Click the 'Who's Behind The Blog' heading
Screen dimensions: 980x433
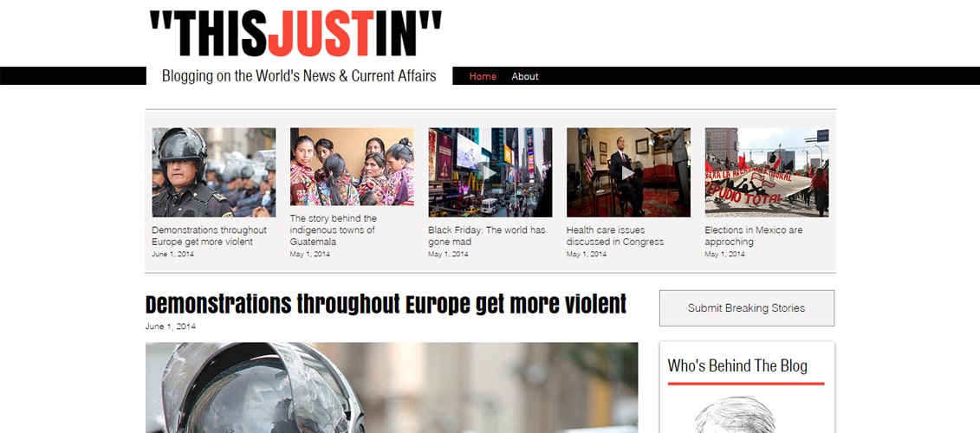[737, 365]
